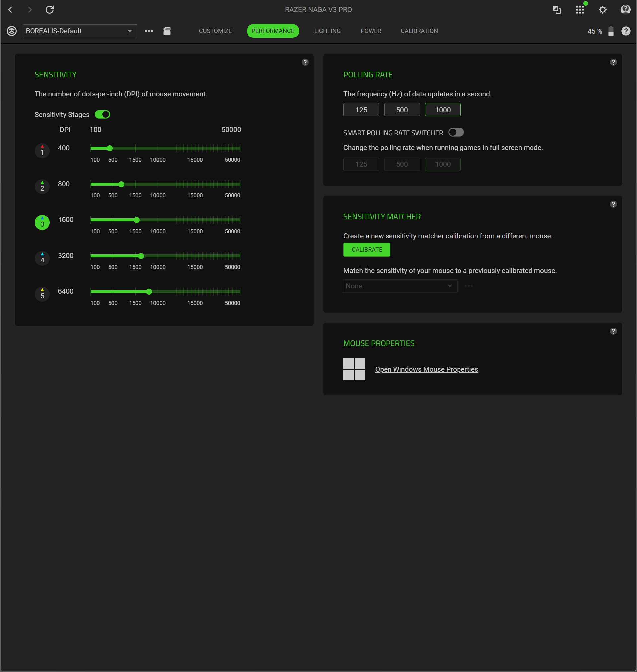The height and width of the screenshot is (672, 637).
Task: Open Polling Rate panel help tooltip
Action: tap(613, 62)
